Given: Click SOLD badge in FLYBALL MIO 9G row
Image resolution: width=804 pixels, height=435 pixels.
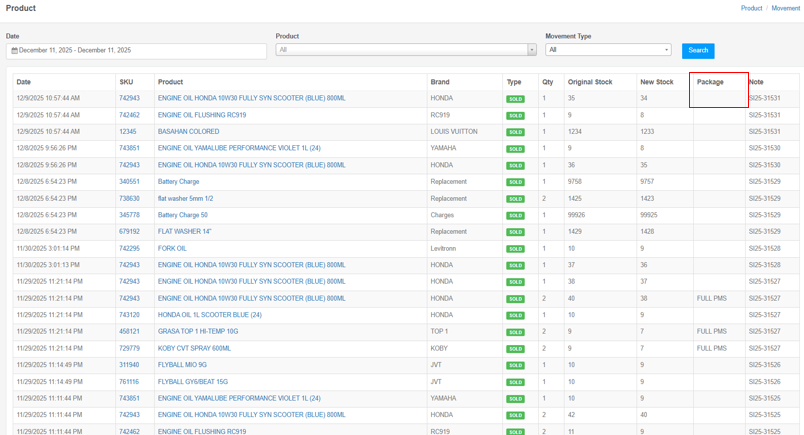Looking at the screenshot, I should (x=515, y=365).
